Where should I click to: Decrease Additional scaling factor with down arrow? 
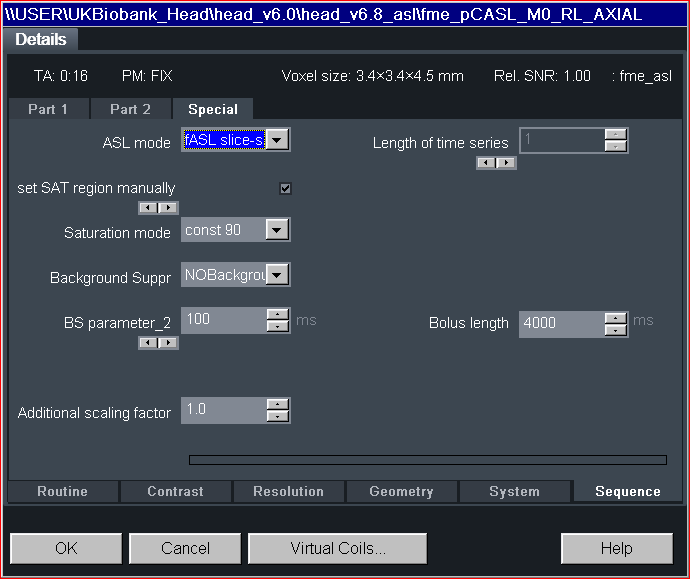(x=278, y=416)
